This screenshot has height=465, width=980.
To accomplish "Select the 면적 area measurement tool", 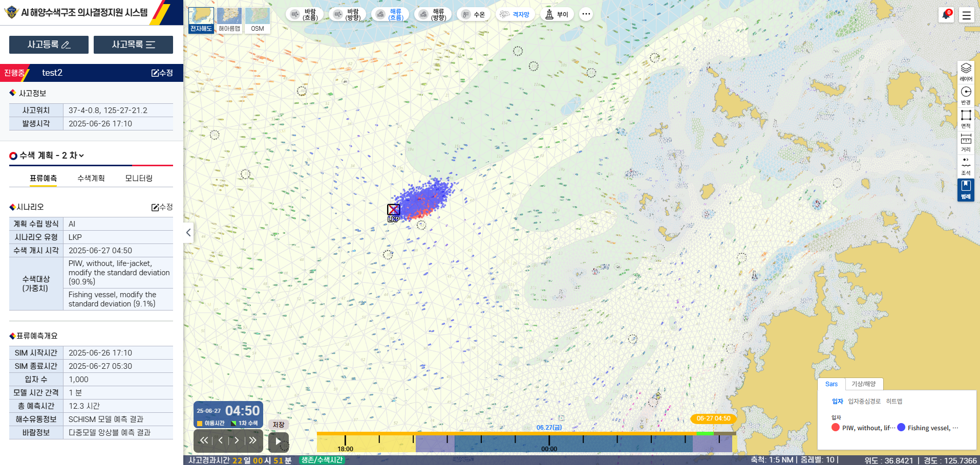I will [x=966, y=119].
